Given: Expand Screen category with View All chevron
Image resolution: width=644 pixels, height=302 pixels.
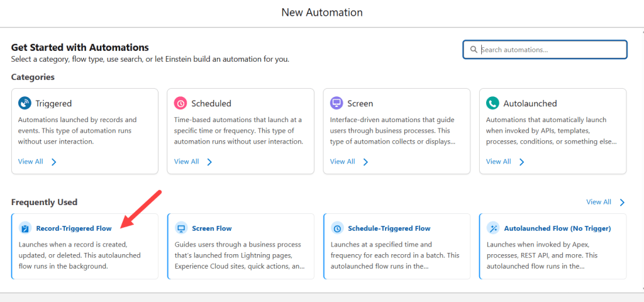Looking at the screenshot, I should tap(365, 162).
